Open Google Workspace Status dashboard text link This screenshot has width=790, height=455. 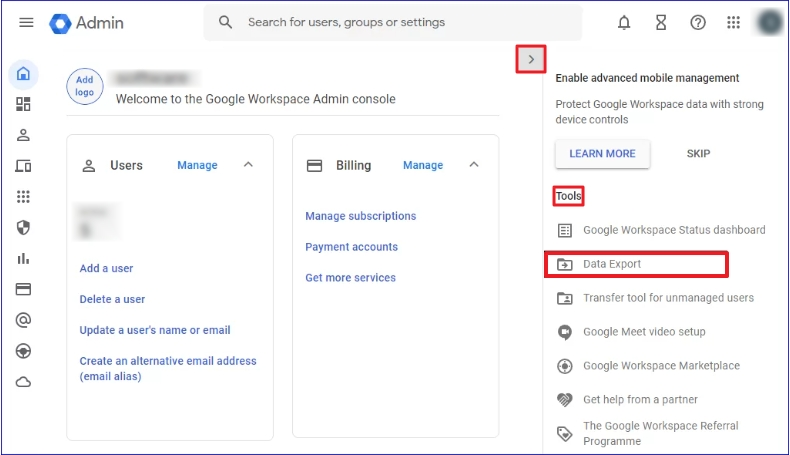[674, 230]
